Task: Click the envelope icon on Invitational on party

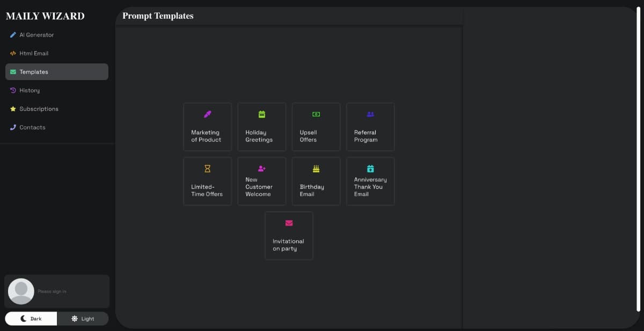Action: (289, 223)
